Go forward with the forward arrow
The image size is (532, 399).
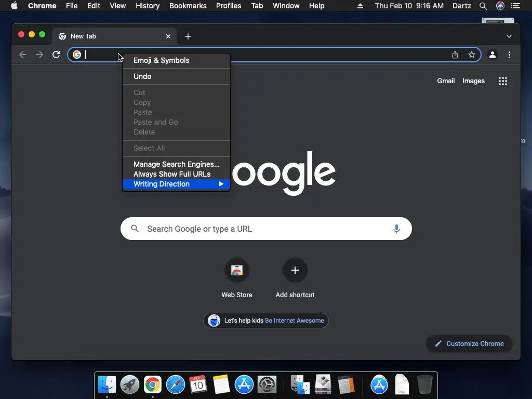click(39, 55)
